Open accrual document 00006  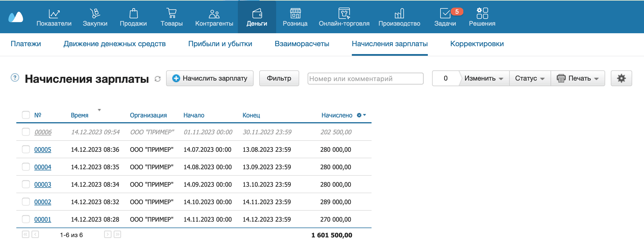coord(43,132)
